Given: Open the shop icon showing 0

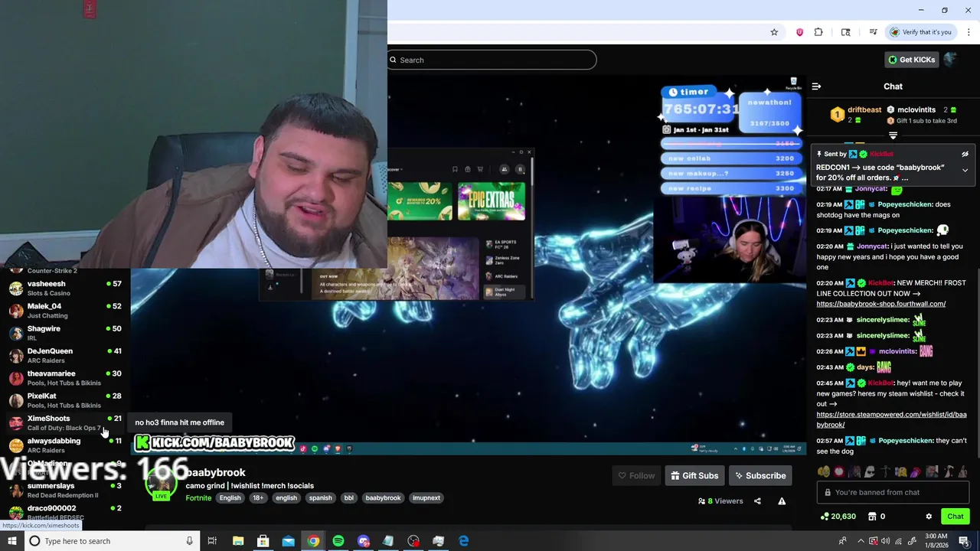Looking at the screenshot, I should 877,517.
